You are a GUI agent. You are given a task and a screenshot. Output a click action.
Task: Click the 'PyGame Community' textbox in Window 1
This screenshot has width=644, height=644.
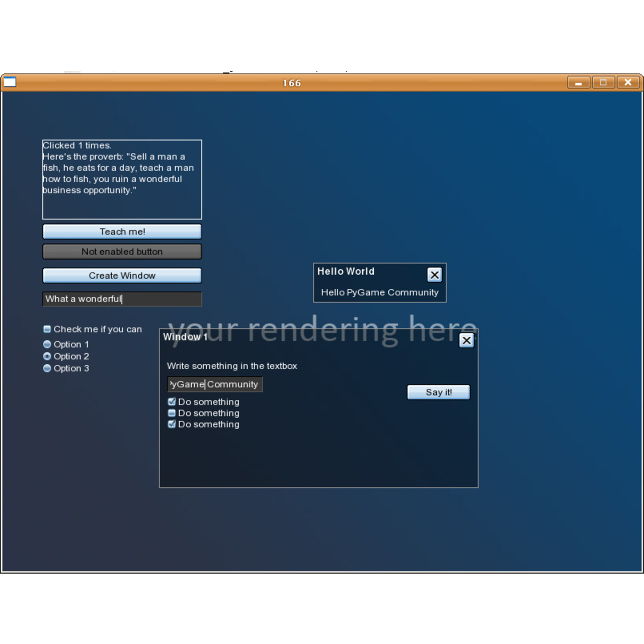point(214,384)
